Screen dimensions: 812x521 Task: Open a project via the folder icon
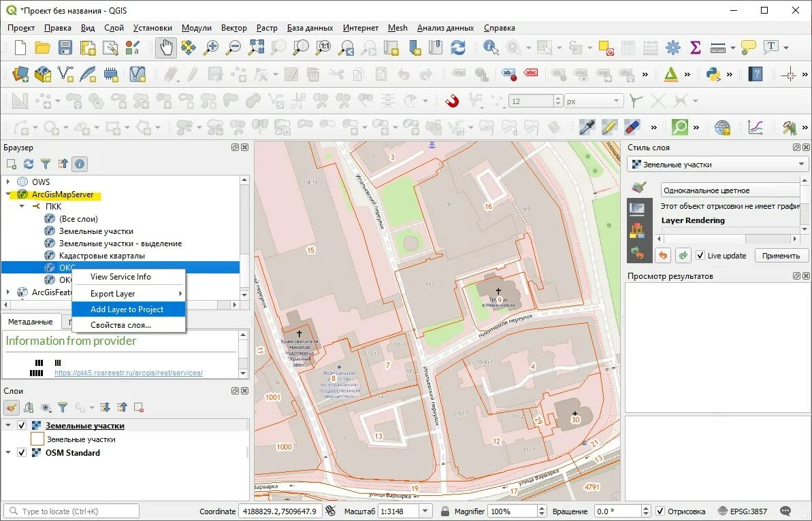42,48
